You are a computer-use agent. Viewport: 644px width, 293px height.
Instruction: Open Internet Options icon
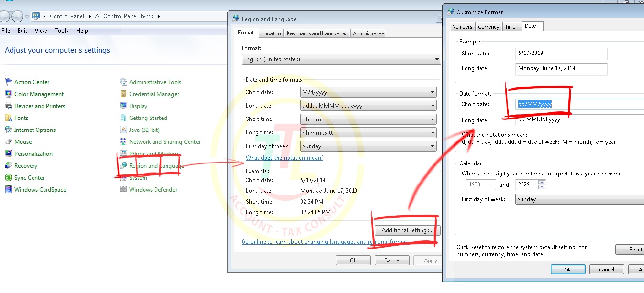(x=8, y=130)
